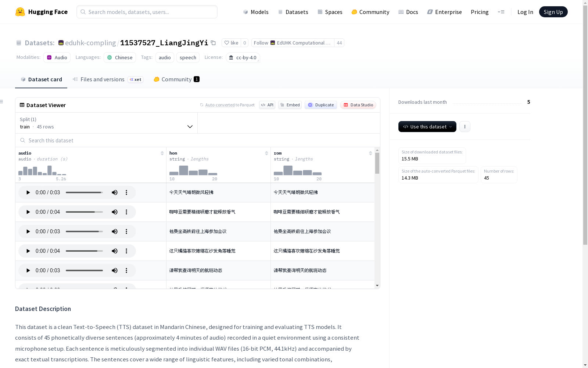Open the Enterprise menu item
The width and height of the screenshot is (588, 368).
[x=444, y=12]
